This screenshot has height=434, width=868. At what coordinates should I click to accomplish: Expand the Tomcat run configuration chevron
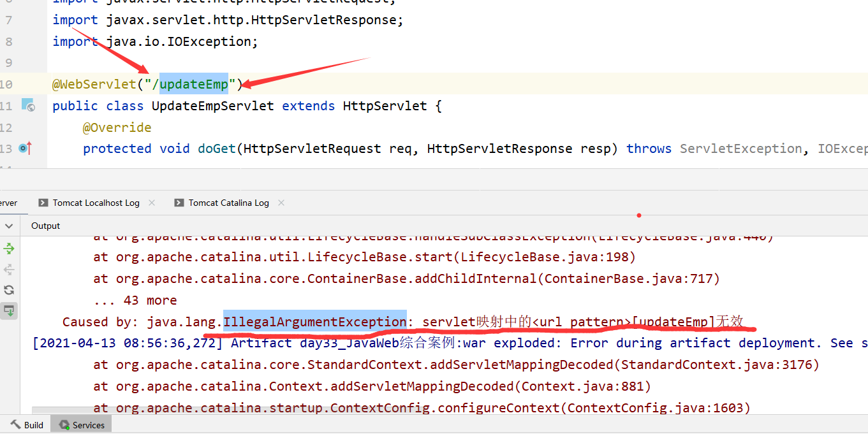(x=8, y=225)
